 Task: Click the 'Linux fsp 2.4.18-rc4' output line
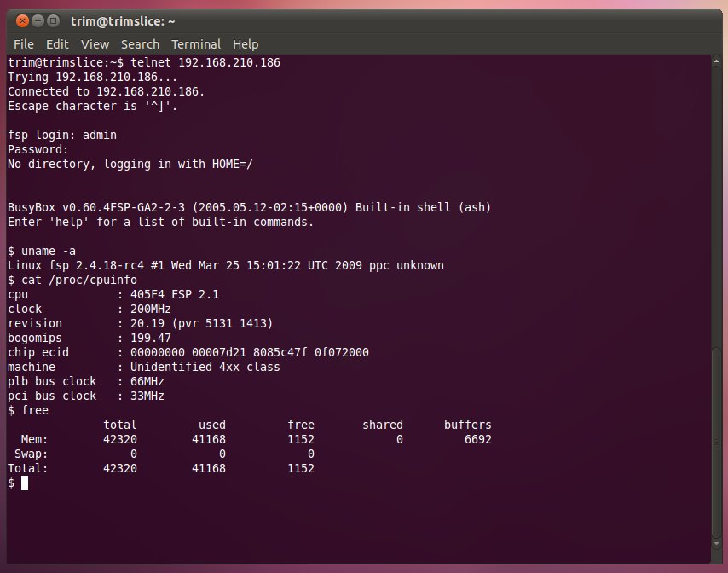click(x=226, y=265)
